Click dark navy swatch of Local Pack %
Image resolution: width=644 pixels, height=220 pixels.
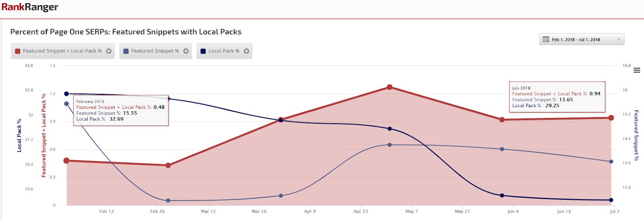pos(203,51)
